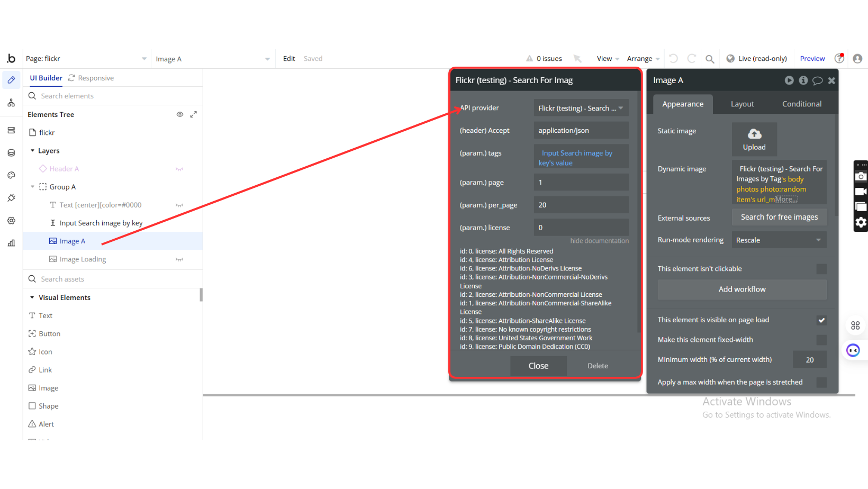Click the Close button in the Flickr popup
This screenshot has height=489, width=868.
tap(538, 366)
